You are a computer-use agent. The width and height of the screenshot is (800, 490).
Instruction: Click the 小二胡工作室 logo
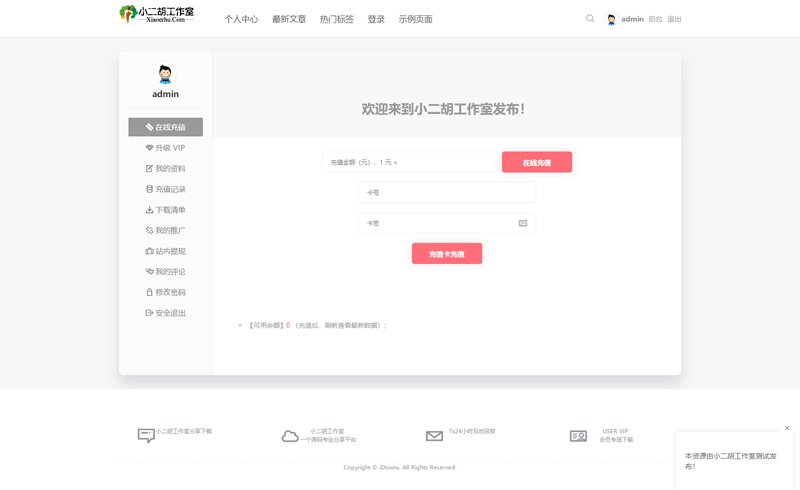157,14
